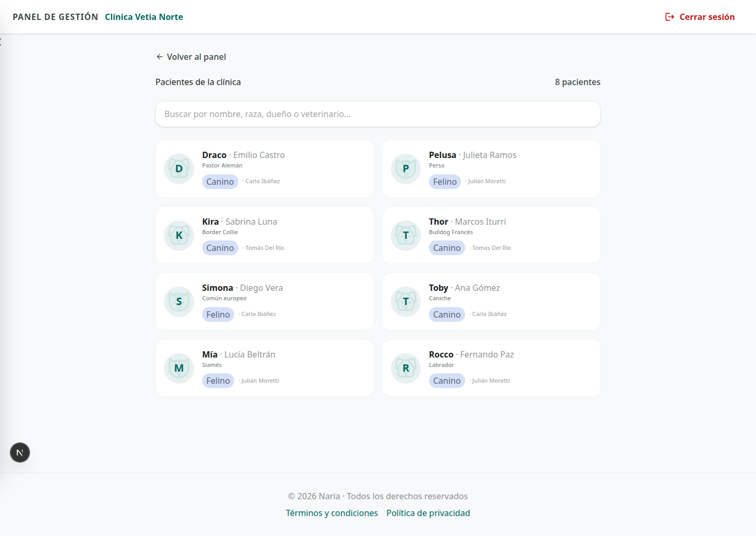Open Términos y condiciones link

pyautogui.click(x=332, y=513)
